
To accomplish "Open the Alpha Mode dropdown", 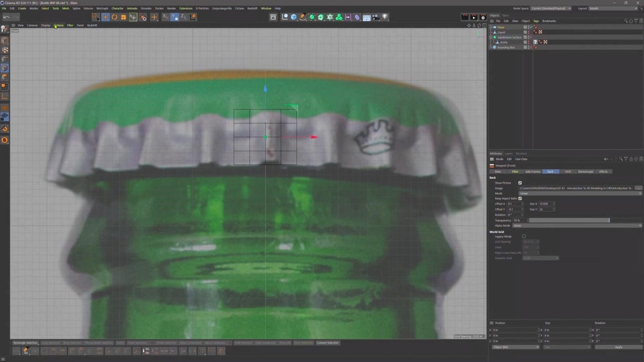I will point(577,225).
